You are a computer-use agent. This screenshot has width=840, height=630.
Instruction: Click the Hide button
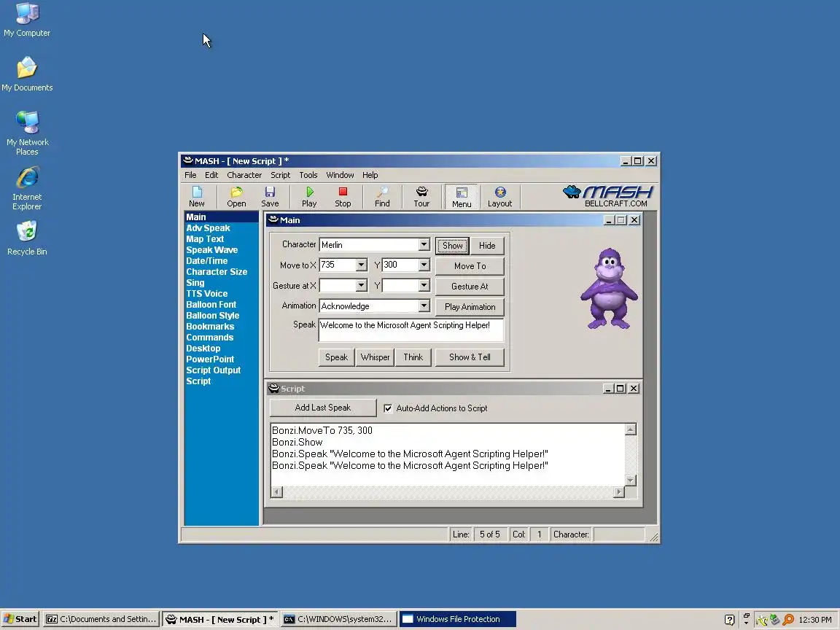tap(487, 245)
